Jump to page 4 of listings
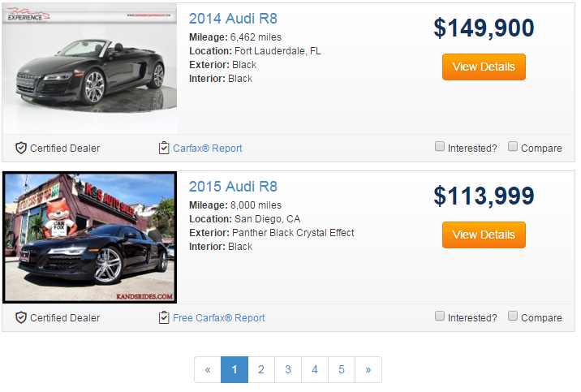 point(315,369)
